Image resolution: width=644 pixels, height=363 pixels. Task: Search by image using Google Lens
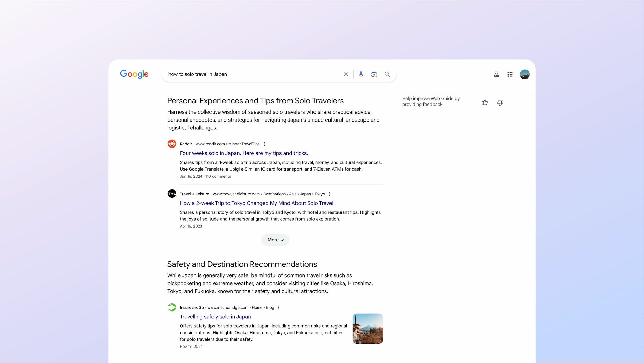click(x=374, y=74)
